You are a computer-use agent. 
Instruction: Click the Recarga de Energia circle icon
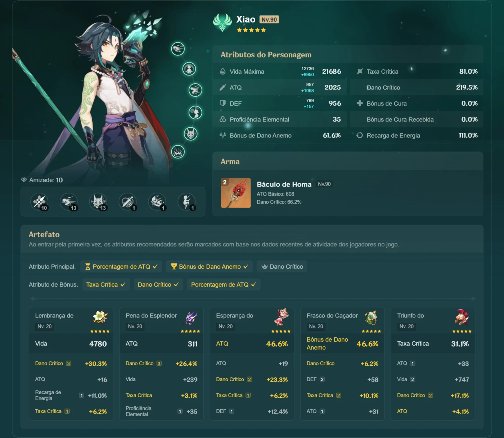coord(360,135)
